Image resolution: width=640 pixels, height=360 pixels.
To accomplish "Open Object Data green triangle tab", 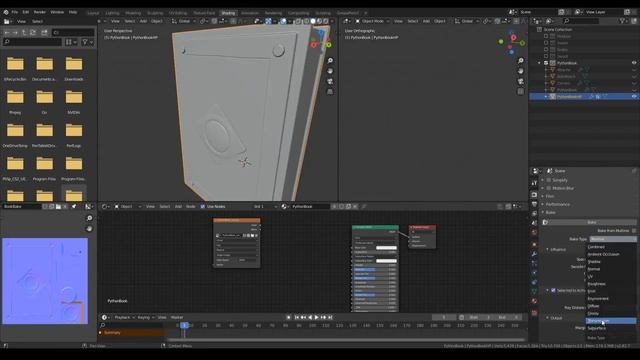I will pos(534,291).
